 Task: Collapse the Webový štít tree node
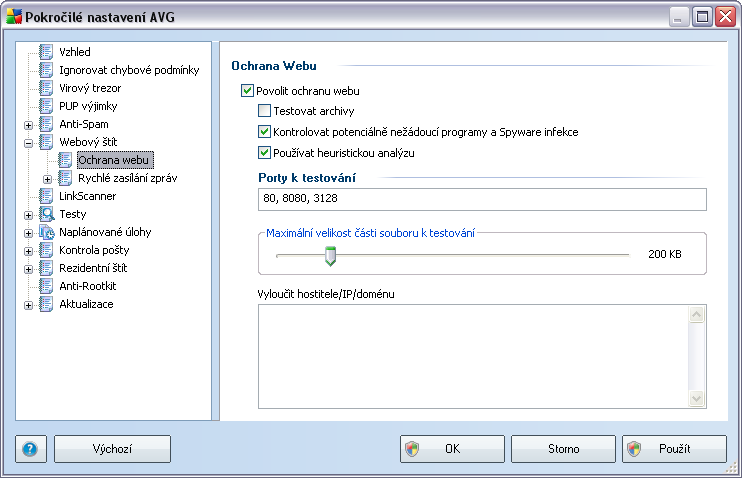point(28,143)
